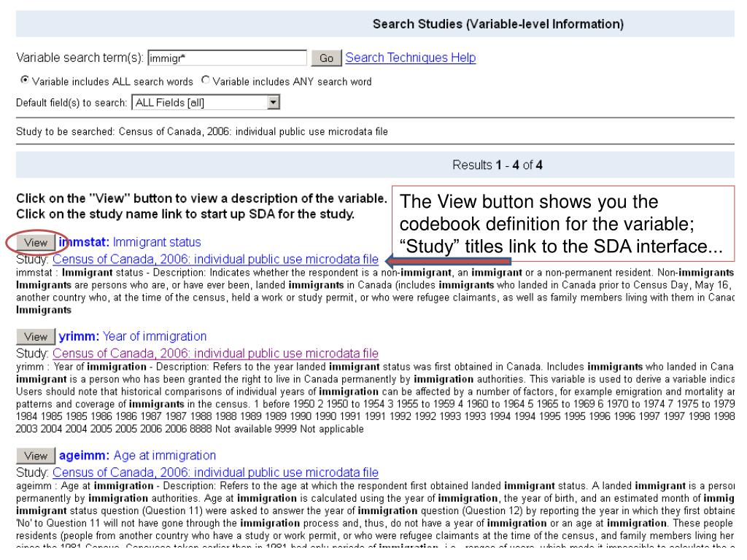This screenshot has width=747, height=560.
Task: Select 'Variable includes ALL search words' radio
Action: pyautogui.click(x=24, y=80)
